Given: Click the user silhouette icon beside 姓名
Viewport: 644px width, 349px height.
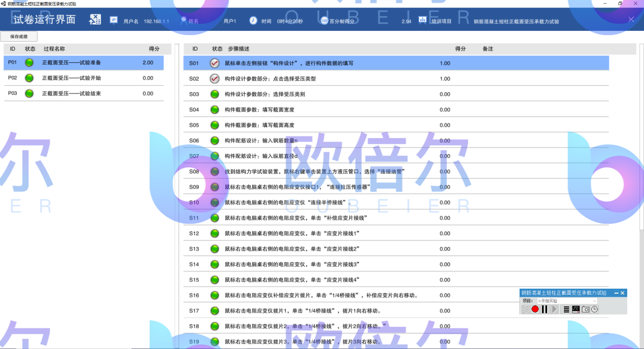Looking at the screenshot, I should click(184, 20).
